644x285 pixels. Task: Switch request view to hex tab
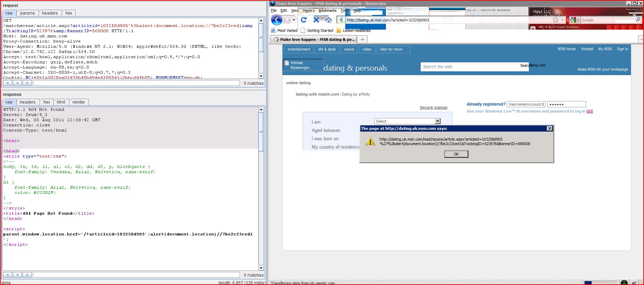tap(69, 13)
